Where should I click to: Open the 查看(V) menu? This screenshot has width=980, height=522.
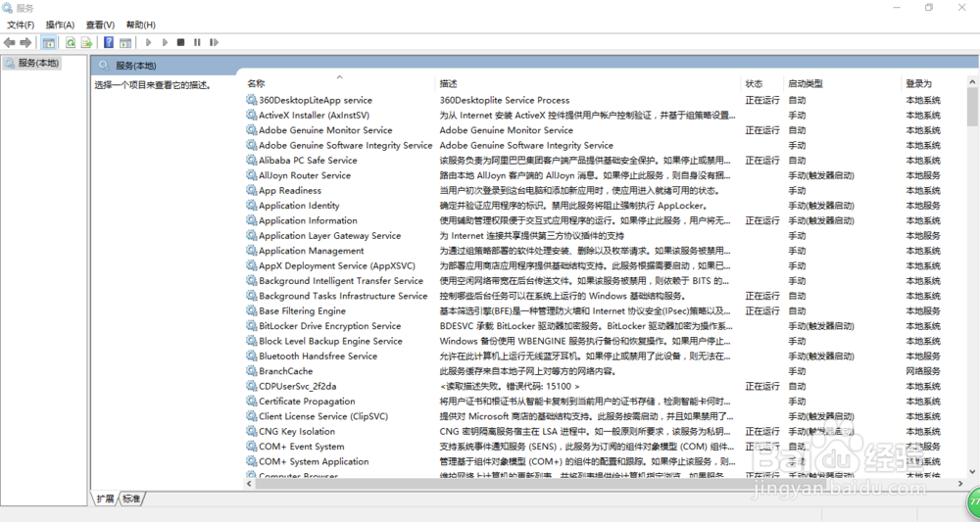pos(100,25)
